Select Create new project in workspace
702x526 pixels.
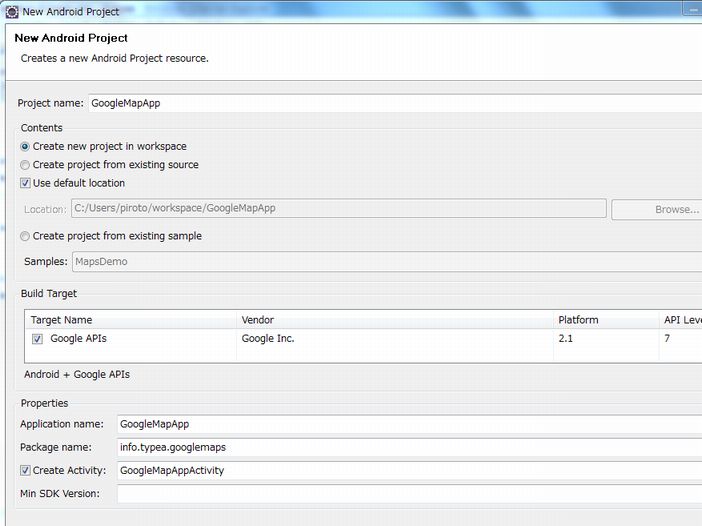point(25,147)
